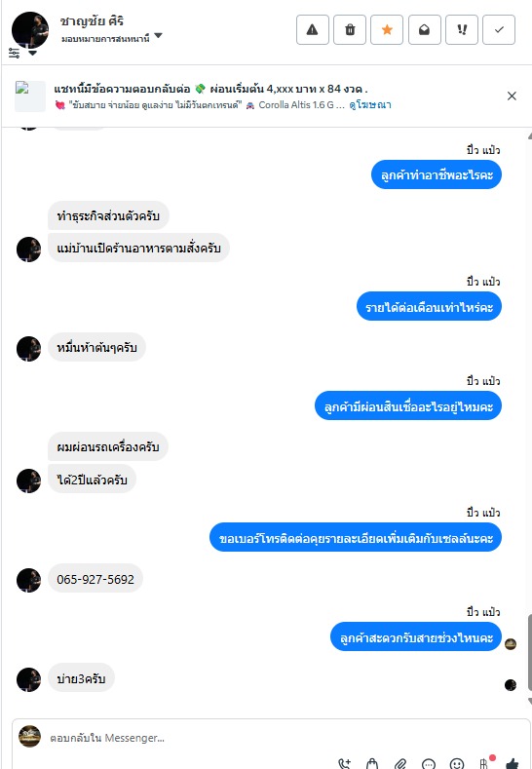Click the exclamation priority icon

click(462, 30)
